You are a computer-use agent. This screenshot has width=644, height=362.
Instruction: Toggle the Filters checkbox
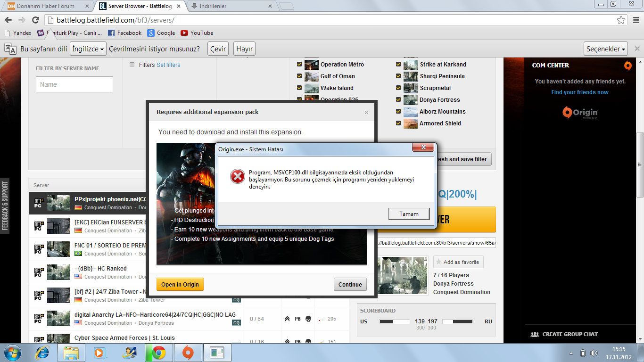click(132, 65)
